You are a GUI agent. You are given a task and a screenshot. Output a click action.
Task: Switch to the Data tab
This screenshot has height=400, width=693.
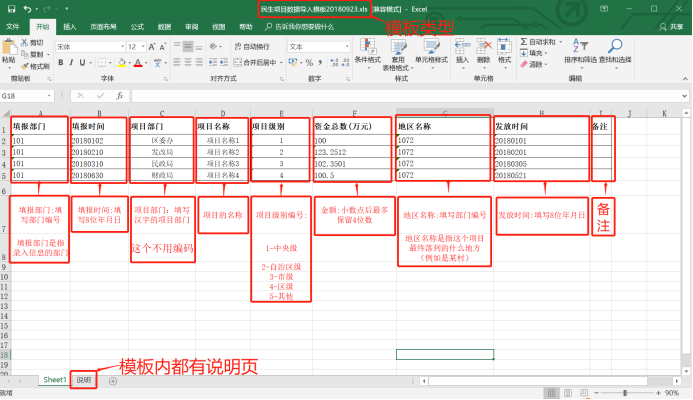(164, 27)
